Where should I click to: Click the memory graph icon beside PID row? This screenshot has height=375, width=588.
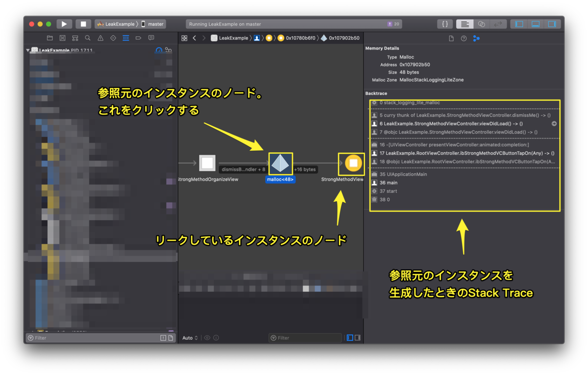169,50
